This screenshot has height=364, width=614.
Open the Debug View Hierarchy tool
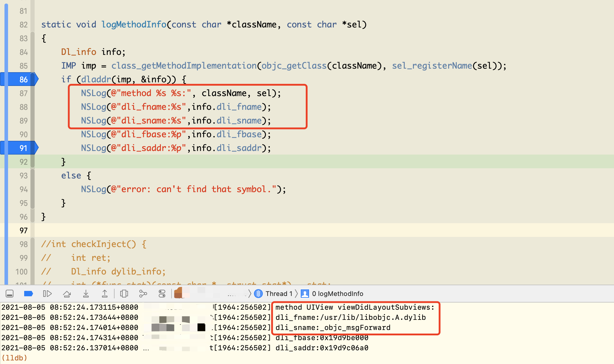coord(124,294)
